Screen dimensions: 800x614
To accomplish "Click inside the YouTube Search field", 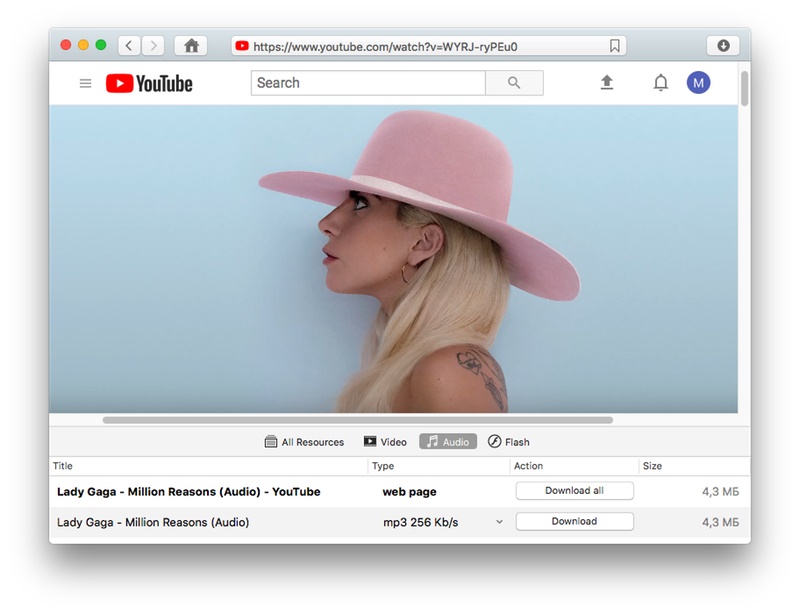I will [368, 83].
